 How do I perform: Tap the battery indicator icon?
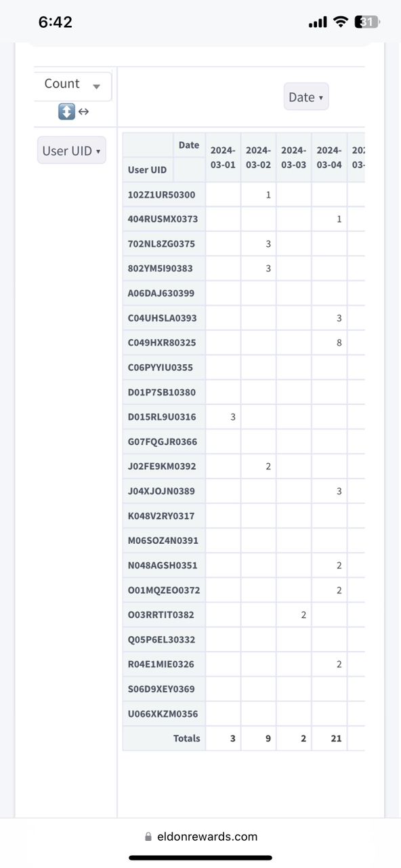tap(367, 22)
